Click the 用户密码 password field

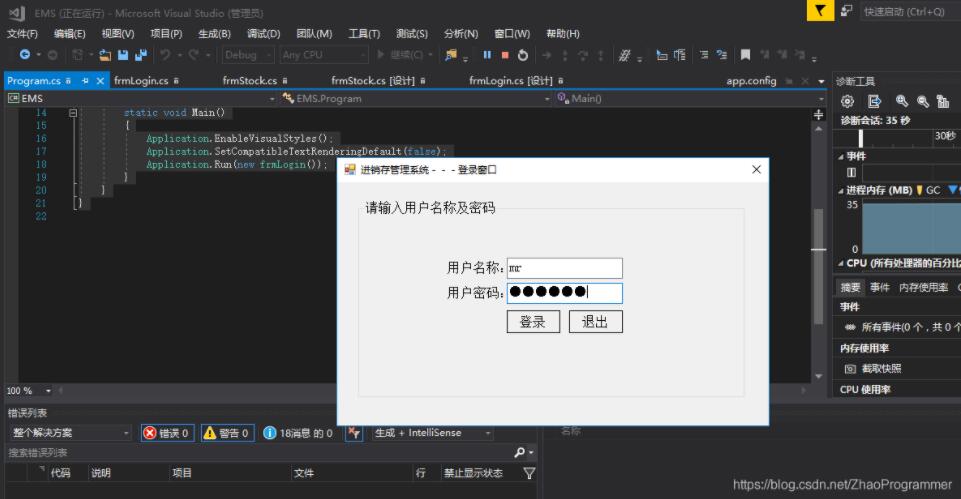pos(564,293)
